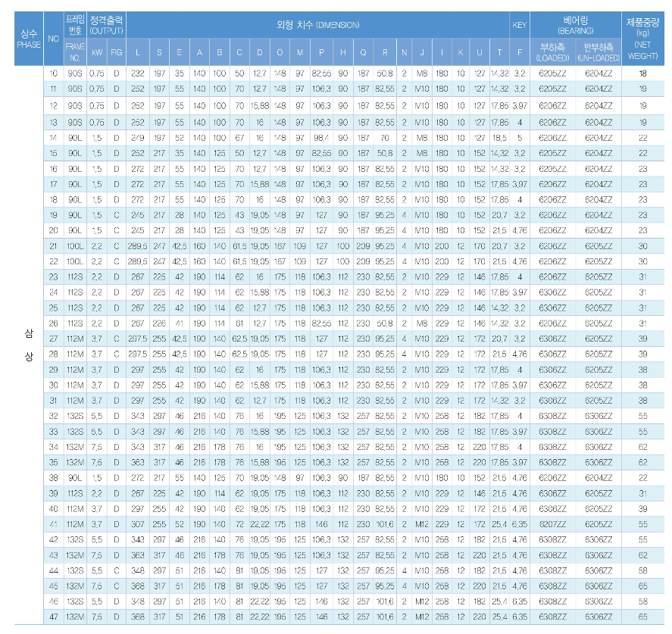Screen dimensions: 672x634
Task: Click J value "M12" in row NO 46
Action: [422, 601]
